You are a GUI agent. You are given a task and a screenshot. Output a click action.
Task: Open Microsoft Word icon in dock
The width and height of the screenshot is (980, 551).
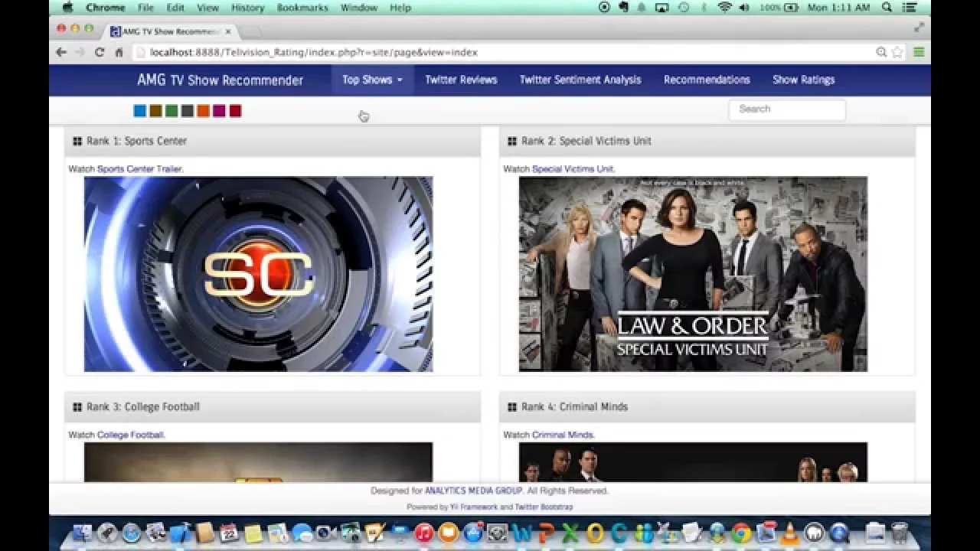tap(522, 533)
